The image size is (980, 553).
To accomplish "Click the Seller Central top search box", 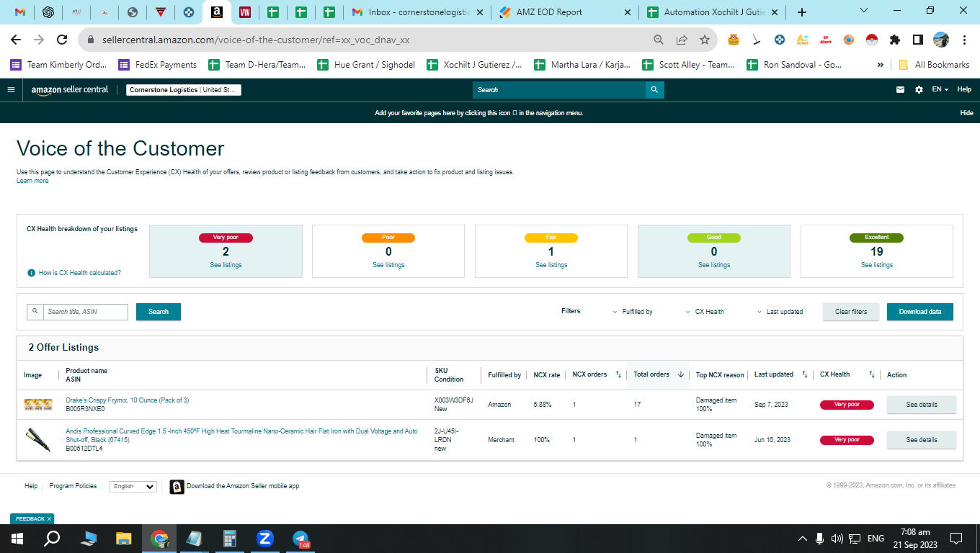I will 559,90.
